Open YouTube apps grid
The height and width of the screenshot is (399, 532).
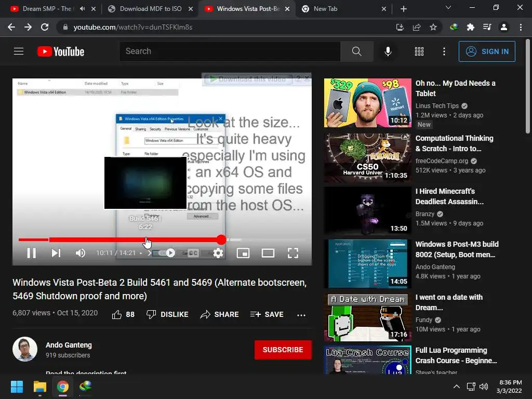click(419, 51)
